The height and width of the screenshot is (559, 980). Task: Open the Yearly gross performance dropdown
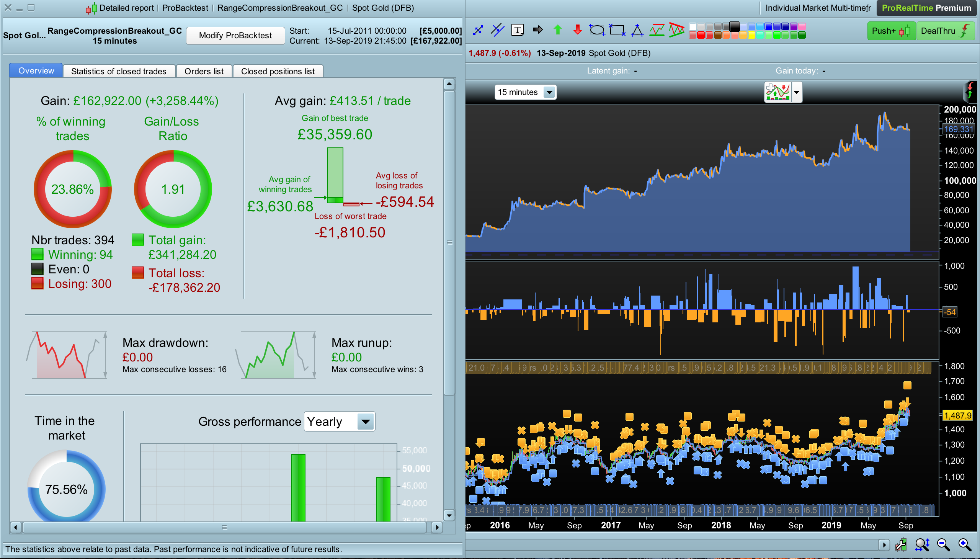pyautogui.click(x=366, y=422)
